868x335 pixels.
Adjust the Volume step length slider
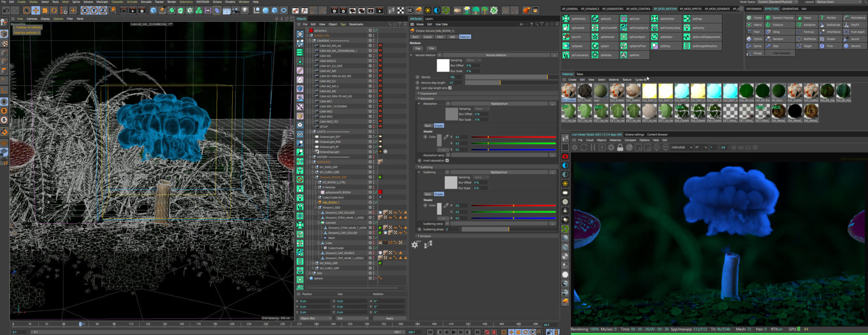coord(511,83)
